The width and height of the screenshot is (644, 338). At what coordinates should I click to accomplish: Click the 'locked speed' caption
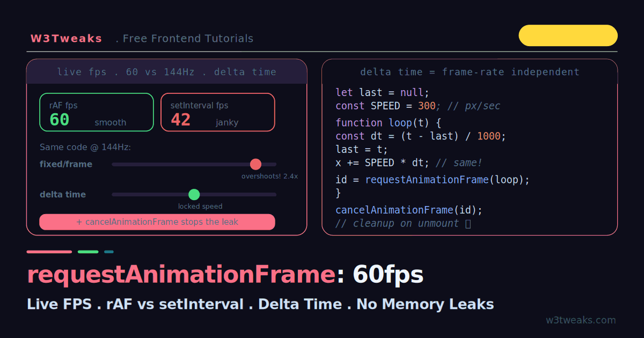[x=200, y=206]
